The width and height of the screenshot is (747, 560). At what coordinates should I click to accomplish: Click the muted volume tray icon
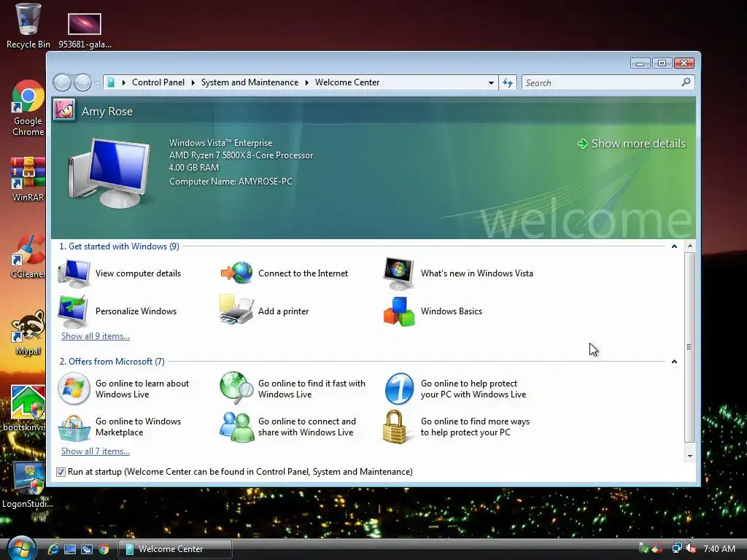[x=691, y=548]
